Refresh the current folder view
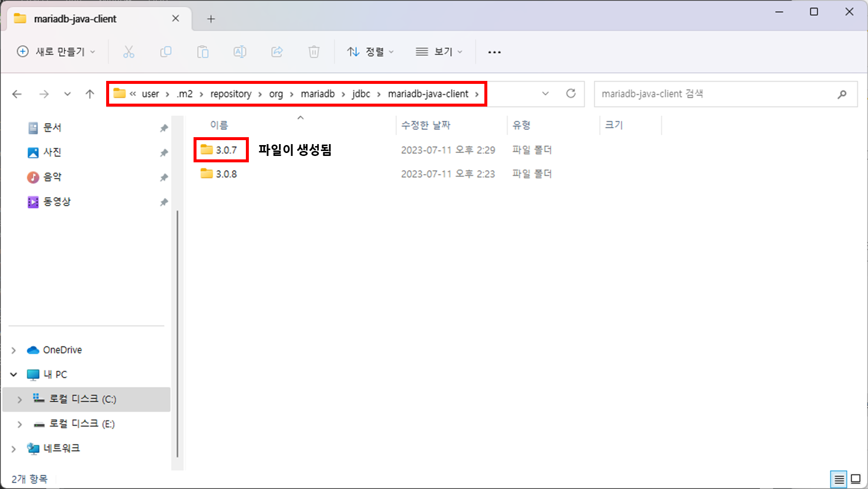Viewport: 868px width, 489px height. point(571,93)
